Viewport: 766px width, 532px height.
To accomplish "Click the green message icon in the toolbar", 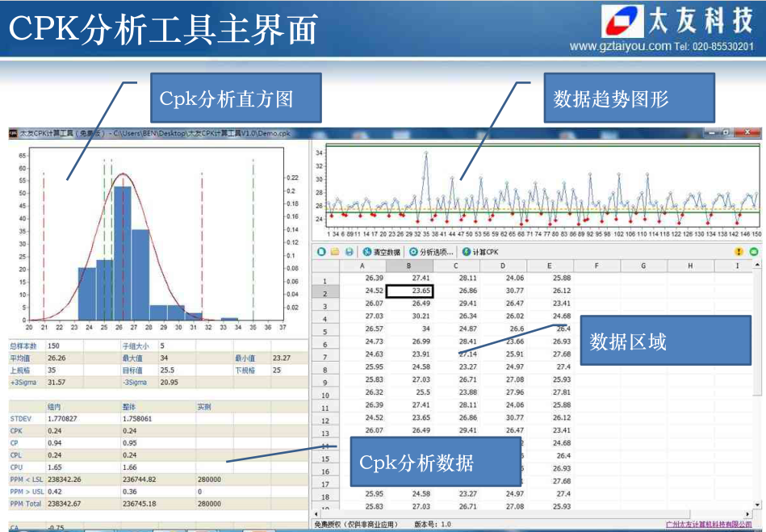I will pos(754,252).
